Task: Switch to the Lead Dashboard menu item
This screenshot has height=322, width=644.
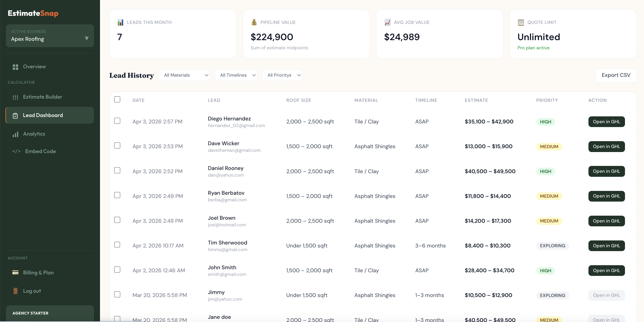Action: [43, 115]
